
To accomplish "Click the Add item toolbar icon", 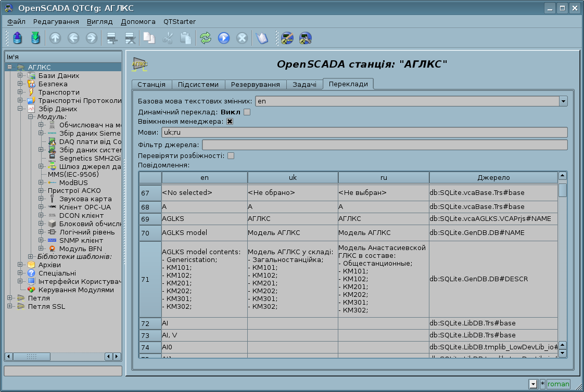I will click(112, 38).
